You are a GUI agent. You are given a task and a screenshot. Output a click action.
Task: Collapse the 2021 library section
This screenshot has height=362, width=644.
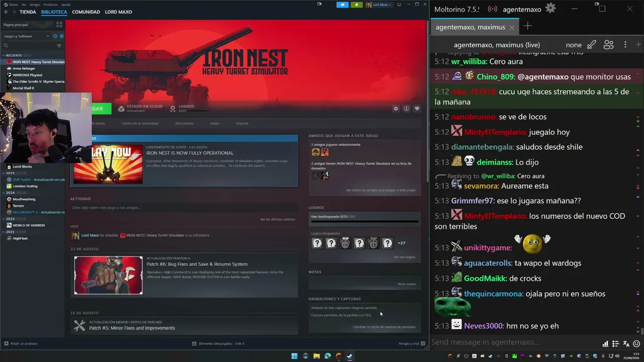click(x=4, y=232)
